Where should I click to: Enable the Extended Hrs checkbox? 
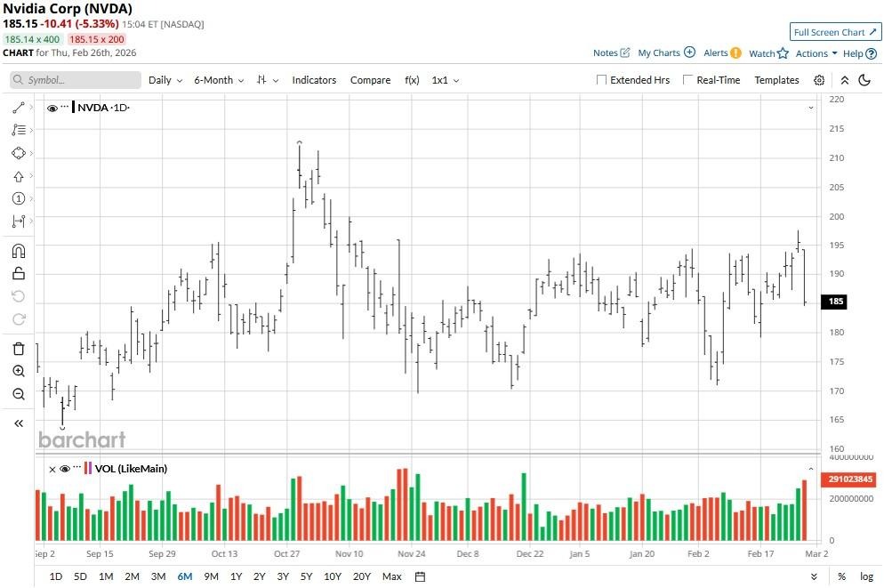[601, 80]
